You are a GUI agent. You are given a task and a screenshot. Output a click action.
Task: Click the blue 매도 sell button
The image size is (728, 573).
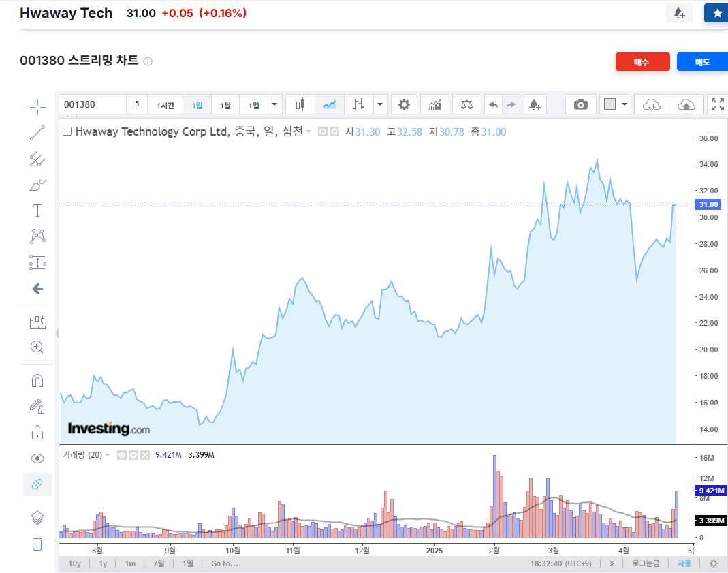[703, 62]
